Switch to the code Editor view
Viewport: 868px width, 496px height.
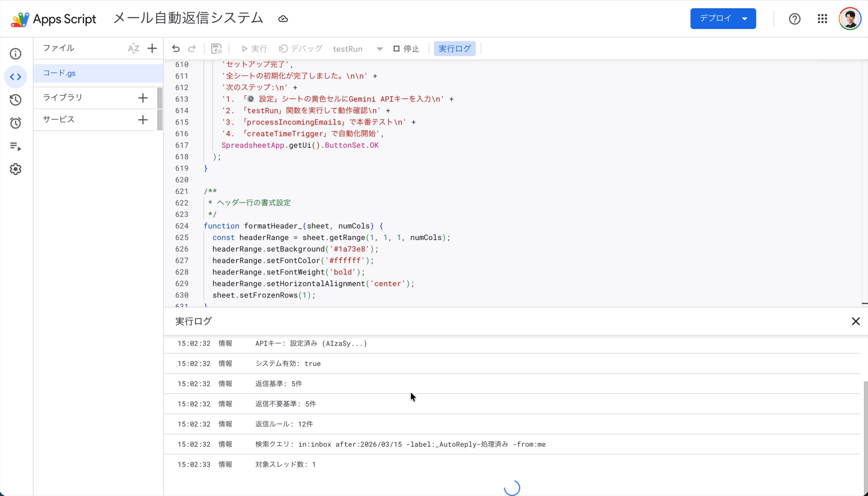[x=16, y=77]
